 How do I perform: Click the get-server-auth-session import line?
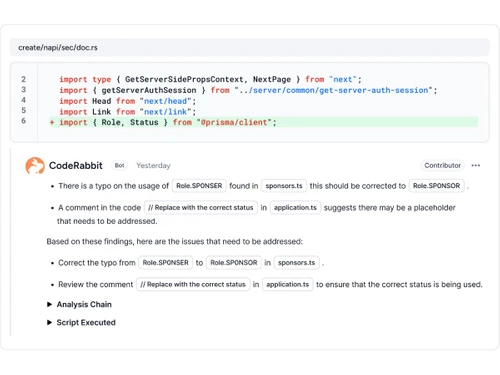pyautogui.click(x=248, y=90)
